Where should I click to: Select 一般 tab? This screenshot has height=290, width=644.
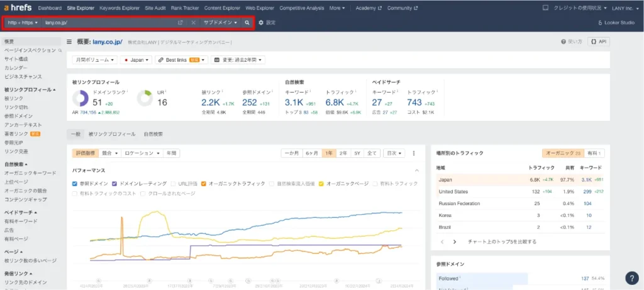pos(75,134)
